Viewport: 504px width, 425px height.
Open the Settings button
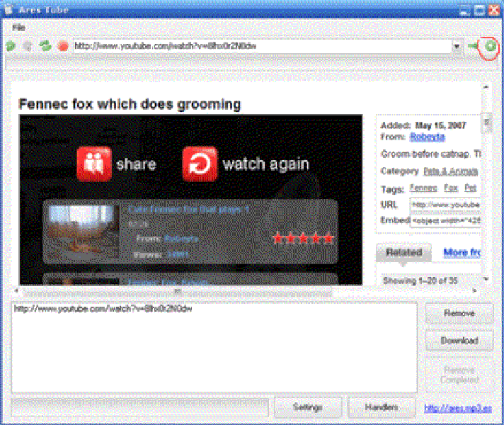(308, 407)
